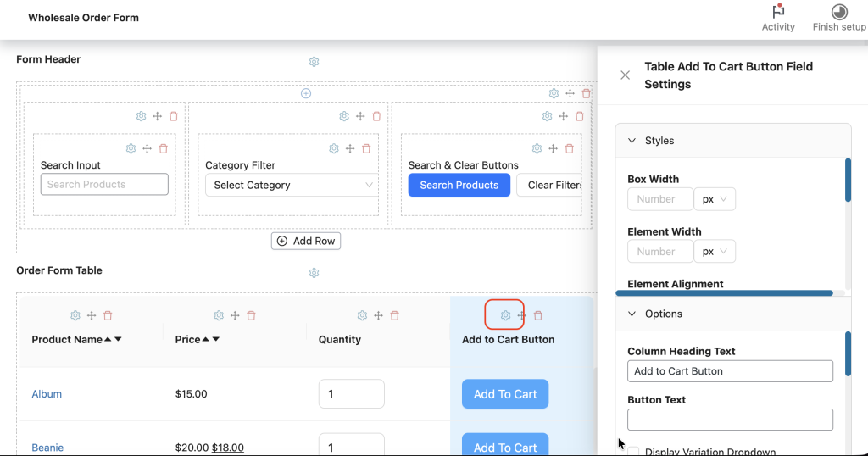
Task: Open Form Header settings gear
Action: pyautogui.click(x=314, y=61)
